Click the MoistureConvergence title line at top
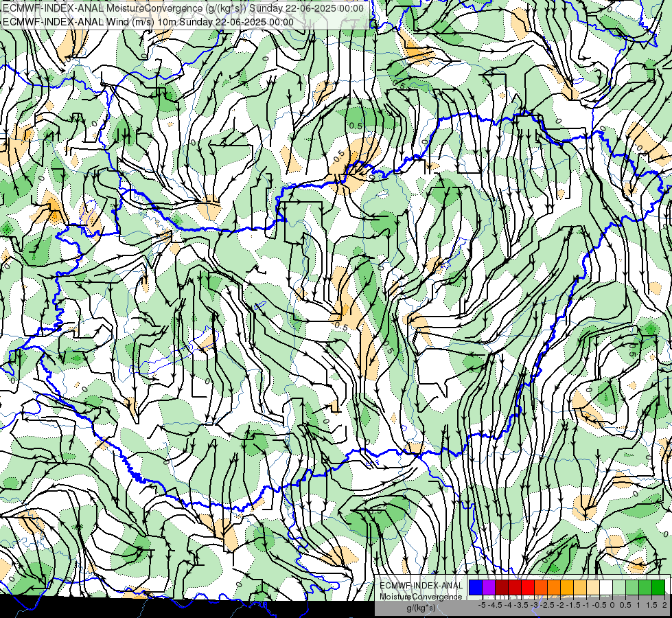The height and width of the screenshot is (618, 672). point(183,8)
